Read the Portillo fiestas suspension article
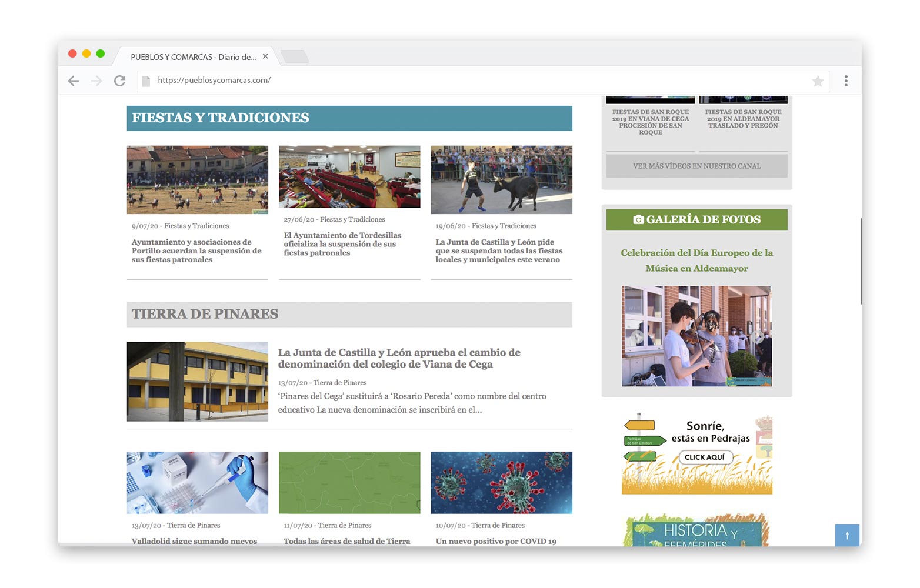The height and width of the screenshot is (588, 920). [x=197, y=250]
